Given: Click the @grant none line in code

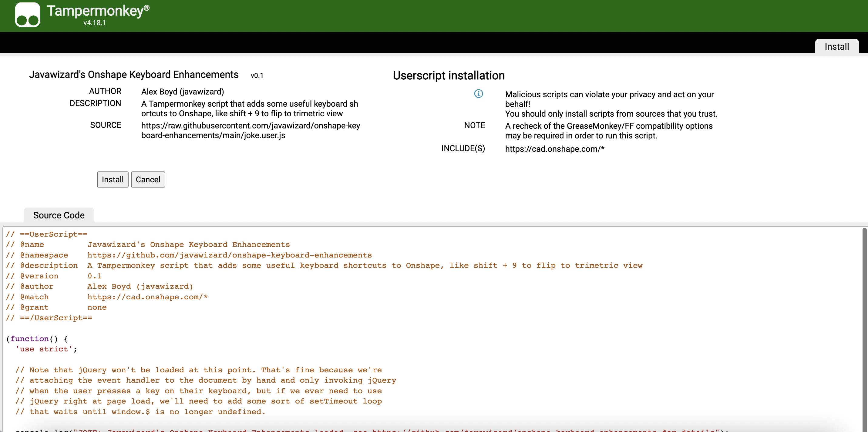Looking at the screenshot, I should 56,307.
